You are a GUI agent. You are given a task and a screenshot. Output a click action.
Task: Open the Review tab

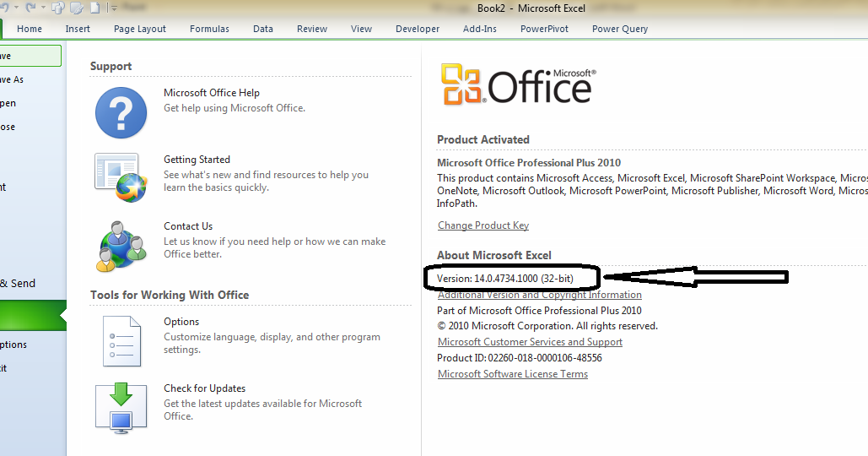[x=311, y=29]
